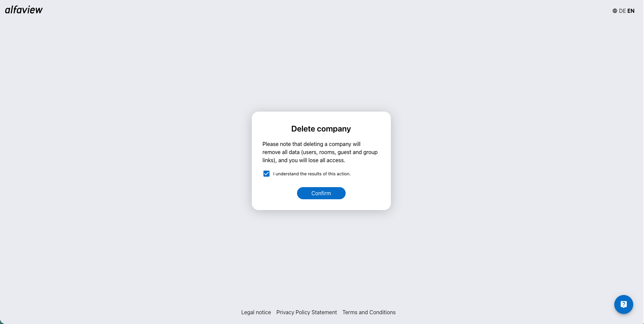Click the 'you will lose all access' line
Image resolution: width=644 pixels, height=324 pixels.
pos(304,160)
